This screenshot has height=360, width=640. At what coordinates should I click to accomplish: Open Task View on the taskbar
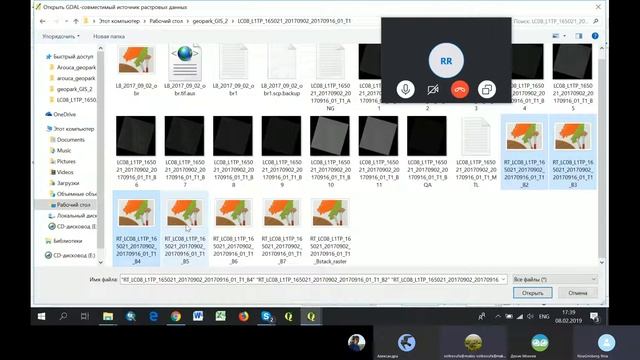coord(85,316)
